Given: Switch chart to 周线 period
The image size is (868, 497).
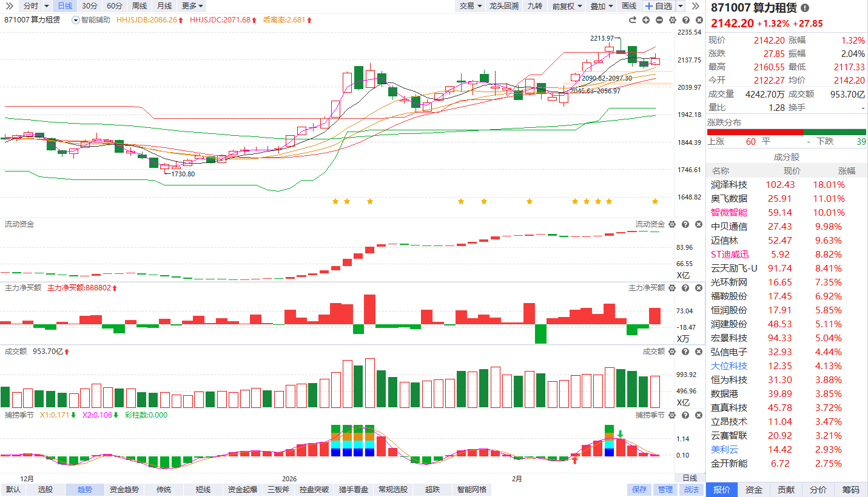Looking at the screenshot, I should [x=139, y=6].
